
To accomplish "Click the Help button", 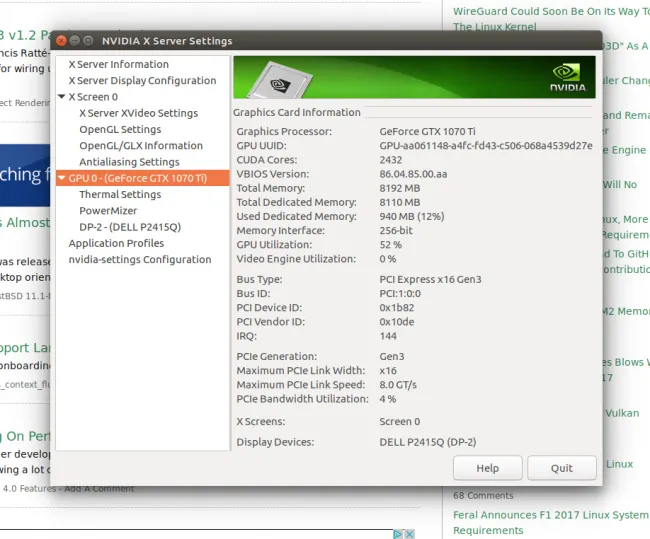I will click(x=487, y=468).
